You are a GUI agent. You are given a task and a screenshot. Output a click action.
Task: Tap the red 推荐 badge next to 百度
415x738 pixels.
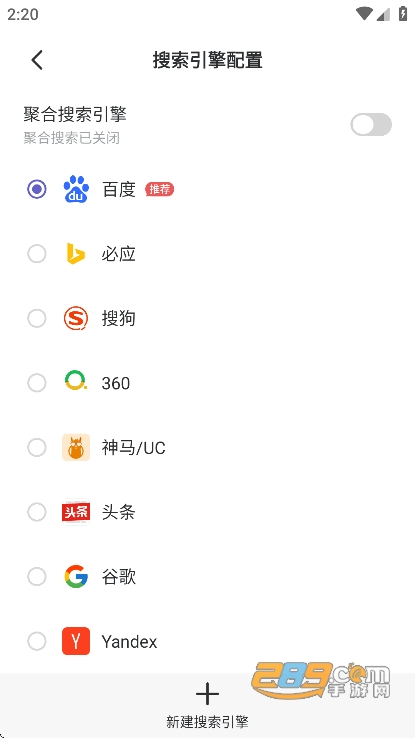(160, 189)
